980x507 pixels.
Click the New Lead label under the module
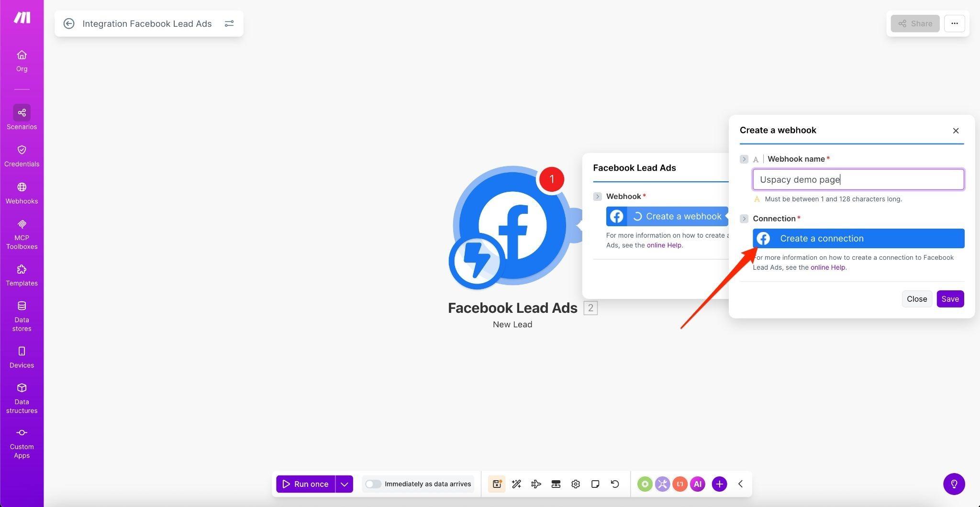pyautogui.click(x=512, y=324)
